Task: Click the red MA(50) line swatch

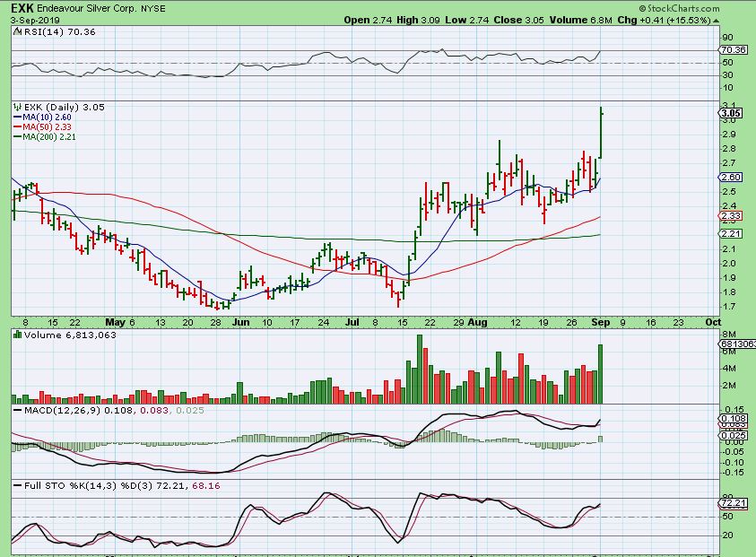Action: [x=18, y=126]
